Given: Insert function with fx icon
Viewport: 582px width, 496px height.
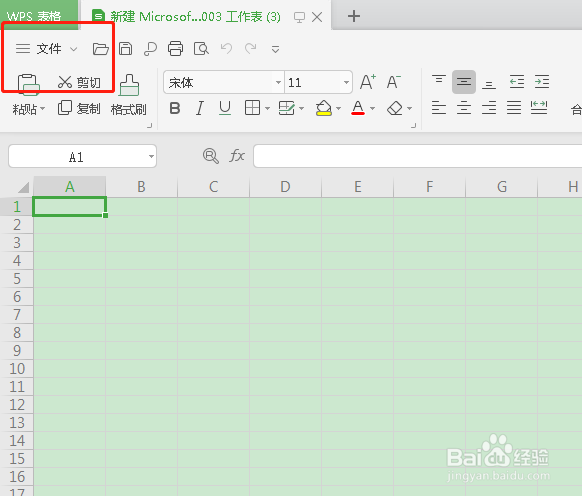Looking at the screenshot, I should [237, 156].
